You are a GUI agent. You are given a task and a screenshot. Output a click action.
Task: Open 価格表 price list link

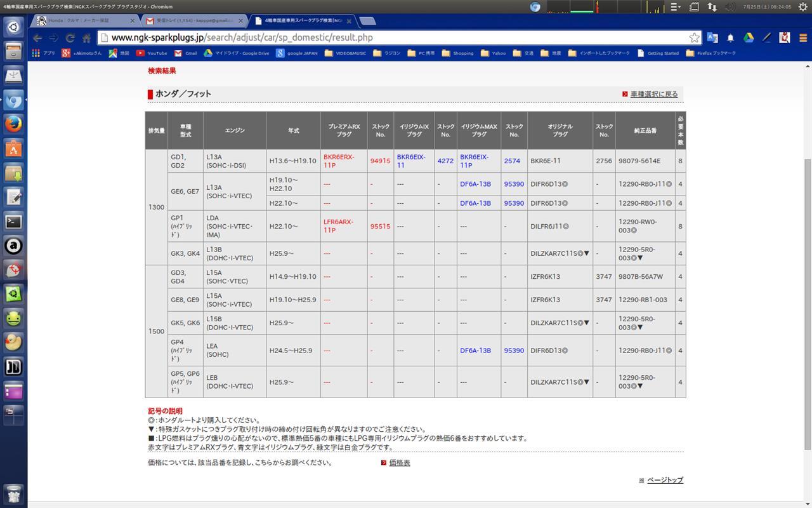pos(400,463)
